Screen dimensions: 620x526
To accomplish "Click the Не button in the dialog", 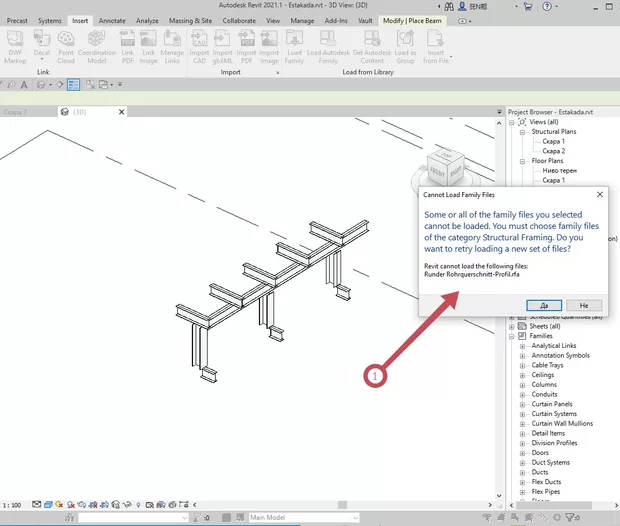I will [584, 305].
